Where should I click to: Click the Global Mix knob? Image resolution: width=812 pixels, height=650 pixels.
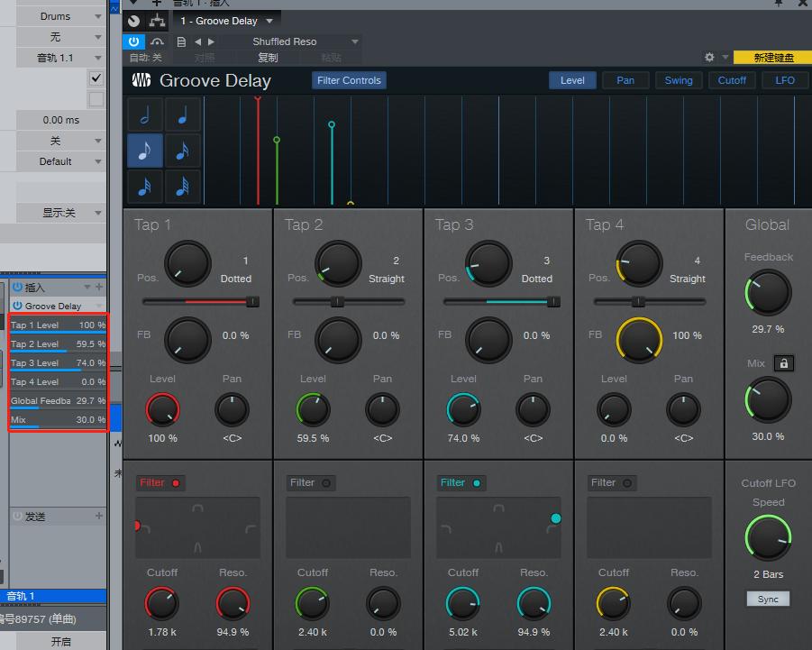[x=768, y=400]
